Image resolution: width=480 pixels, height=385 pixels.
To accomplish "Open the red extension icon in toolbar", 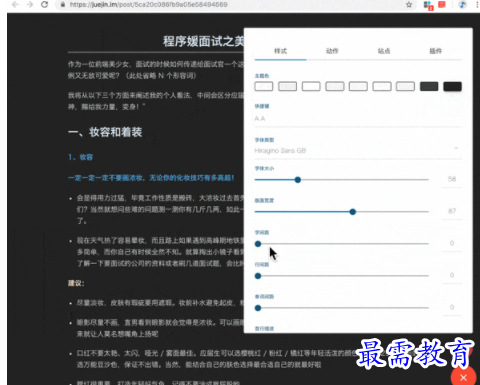I will click(x=442, y=4).
